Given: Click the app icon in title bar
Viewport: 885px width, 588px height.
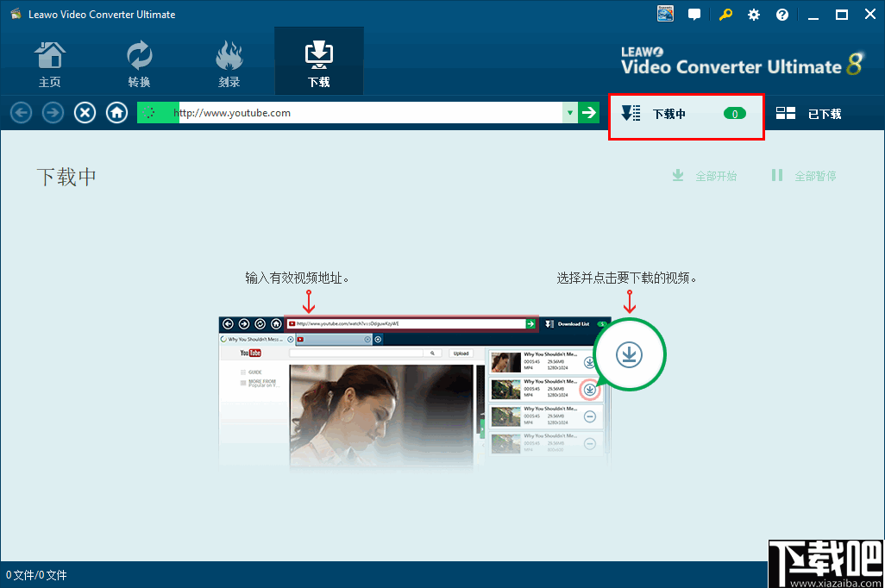Looking at the screenshot, I should pos(16,14).
